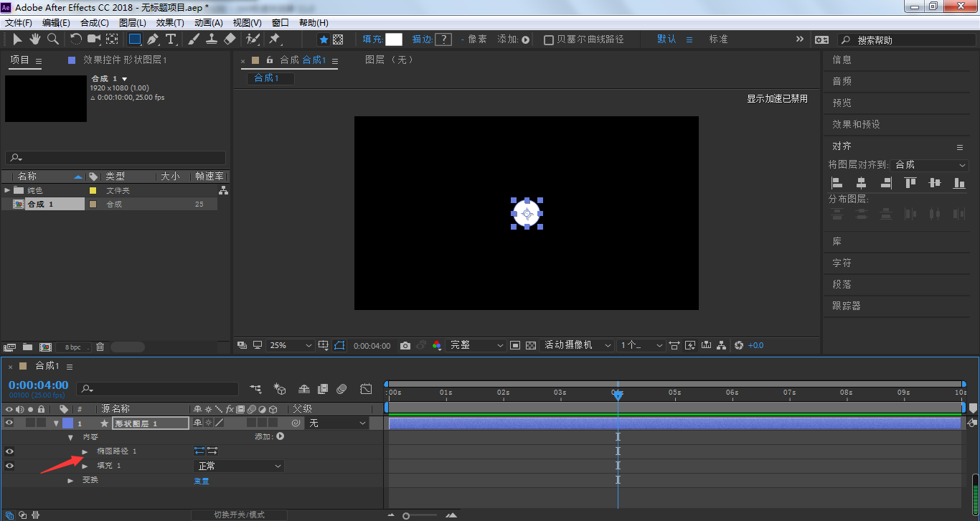
Task: Select the Eraser tool
Action: point(230,39)
